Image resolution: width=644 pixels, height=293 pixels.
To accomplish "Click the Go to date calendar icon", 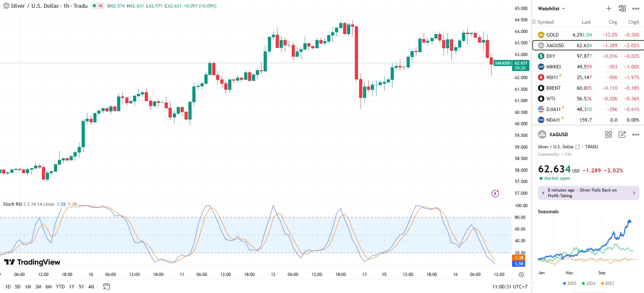I will click(x=106, y=287).
